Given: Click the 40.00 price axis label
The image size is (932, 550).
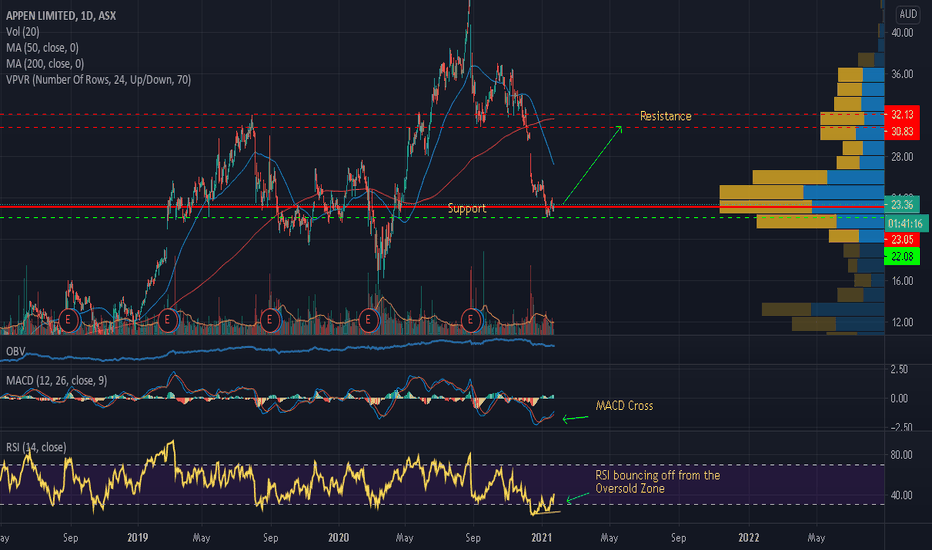Looking at the screenshot, I should pyautogui.click(x=902, y=33).
